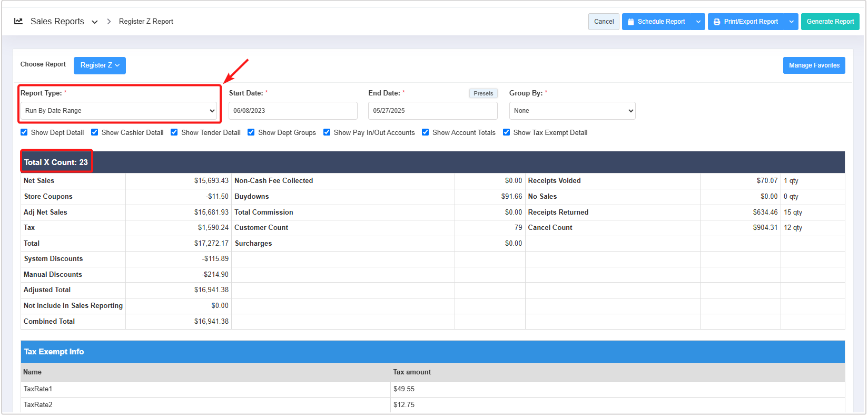The height and width of the screenshot is (415, 868).
Task: Toggle Show Cashier Detail checkbox
Action: tap(95, 132)
